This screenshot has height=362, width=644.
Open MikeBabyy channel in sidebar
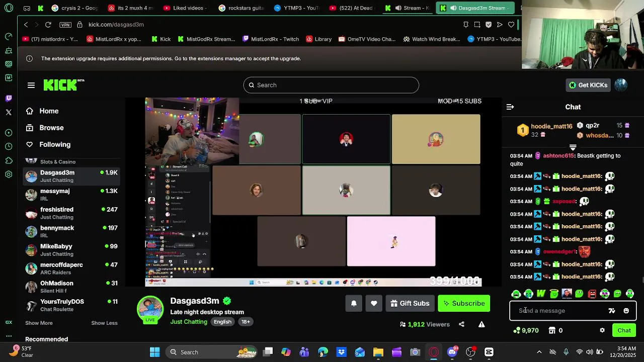71,250
